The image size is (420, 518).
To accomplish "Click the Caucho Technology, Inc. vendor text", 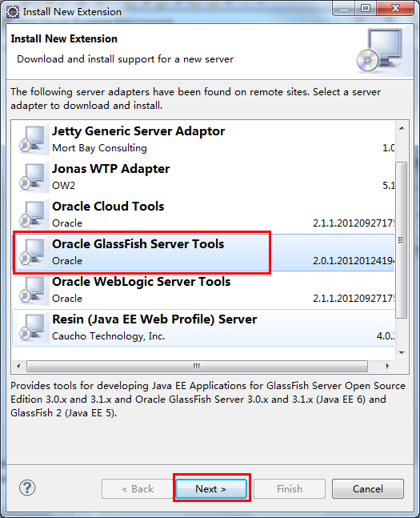I will (x=108, y=336).
